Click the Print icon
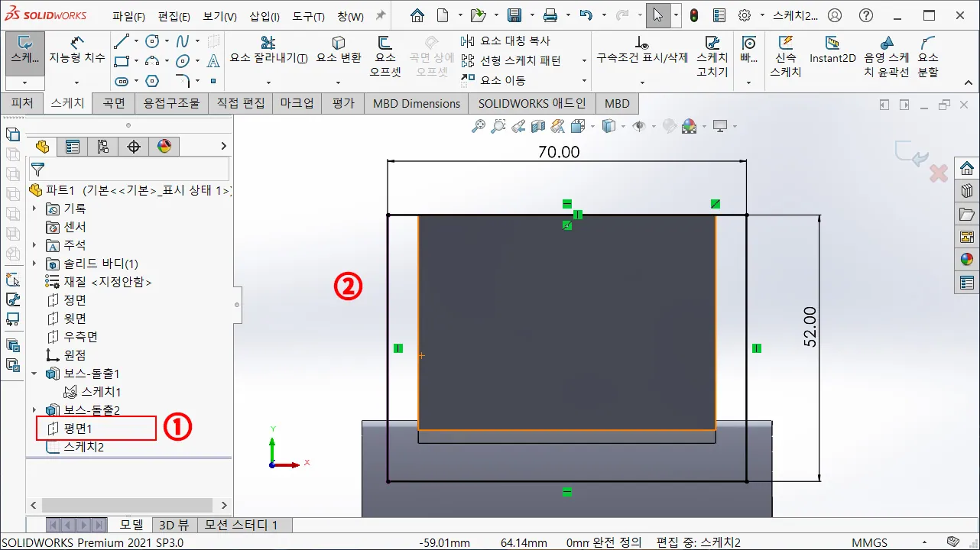Viewport: 980px width, 550px height. [x=550, y=15]
